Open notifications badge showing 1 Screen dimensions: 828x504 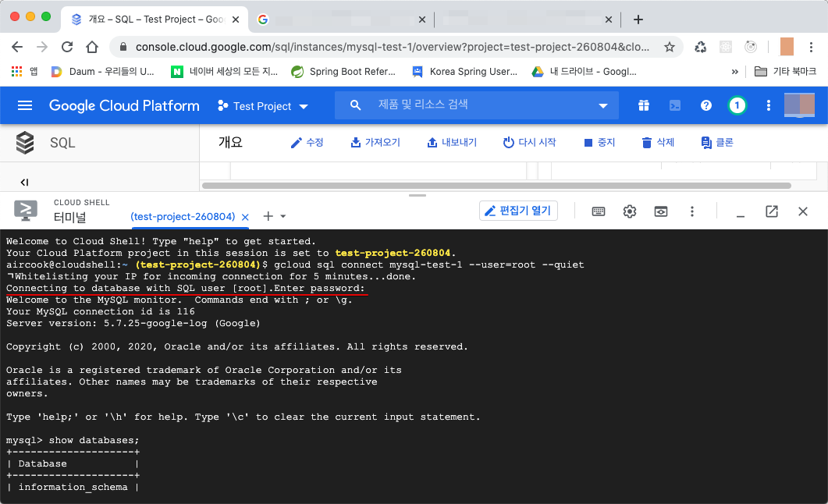737,105
